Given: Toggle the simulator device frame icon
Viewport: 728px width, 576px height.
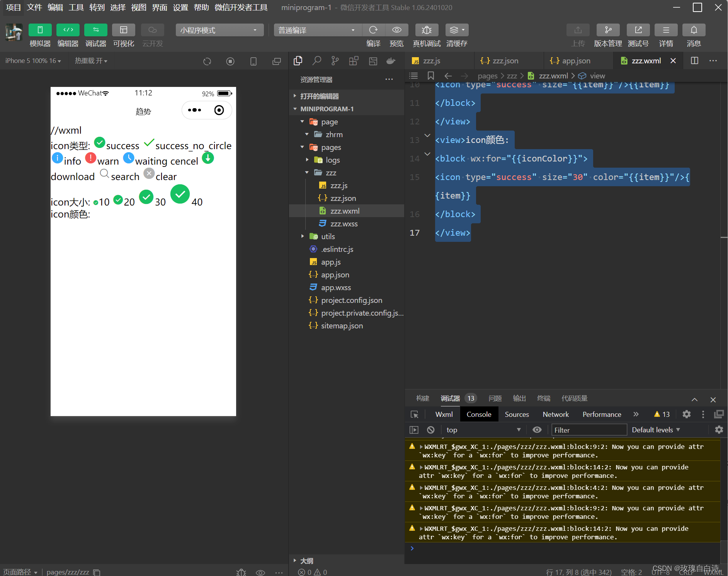Looking at the screenshot, I should click(x=253, y=61).
